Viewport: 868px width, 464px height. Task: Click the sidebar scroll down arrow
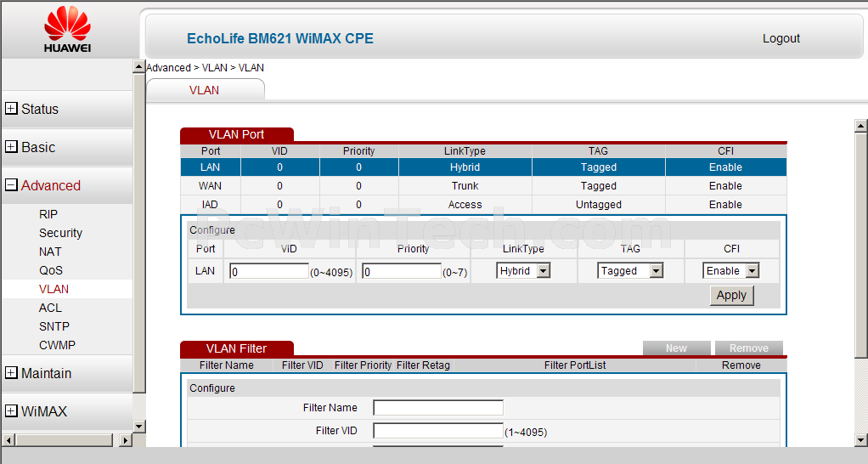pyautogui.click(x=139, y=427)
